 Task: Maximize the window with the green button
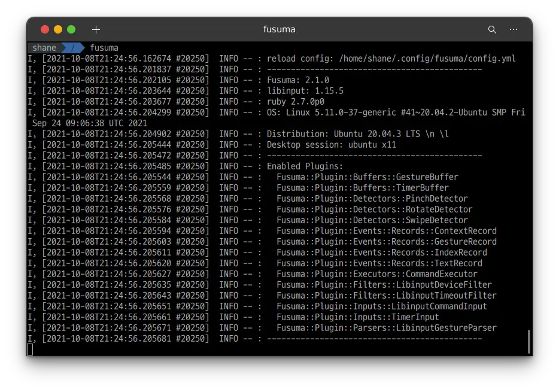click(x=71, y=29)
